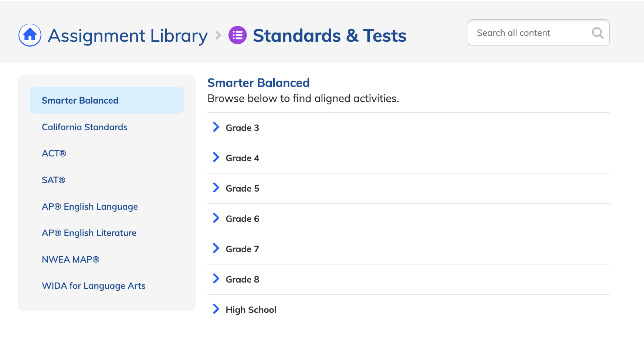Select Smarter Balanced in the sidebar

80,101
